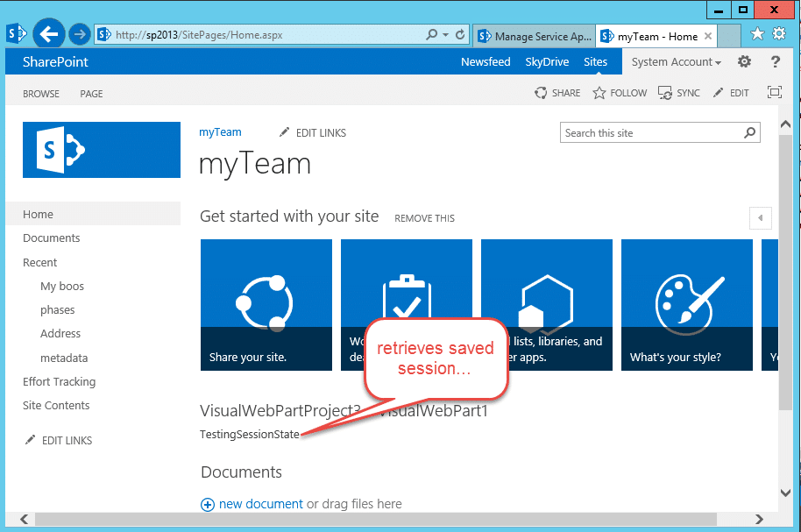This screenshot has width=801, height=532.
Task: Click the new tab button
Action: click(x=729, y=36)
